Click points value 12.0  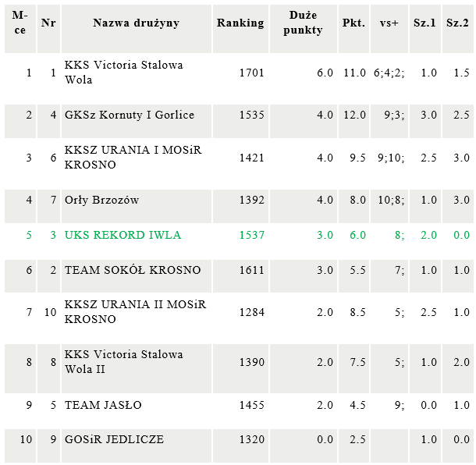coord(354,115)
